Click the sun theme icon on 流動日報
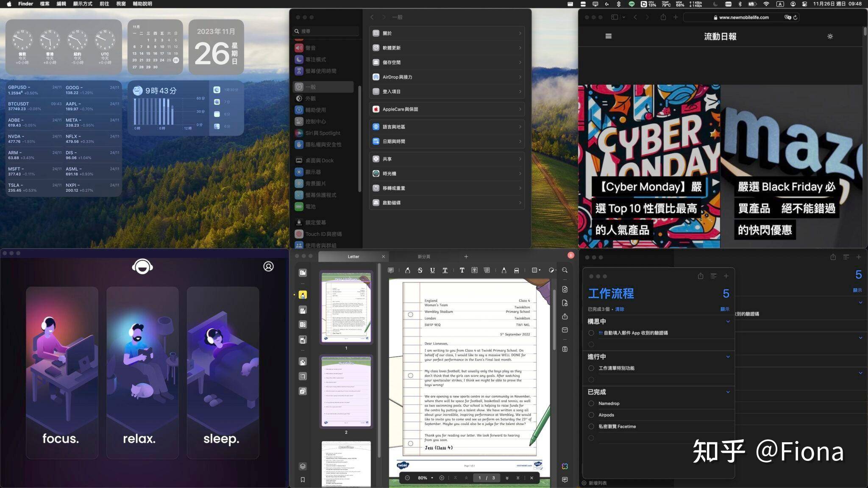Image resolution: width=868 pixels, height=488 pixels. [x=830, y=36]
